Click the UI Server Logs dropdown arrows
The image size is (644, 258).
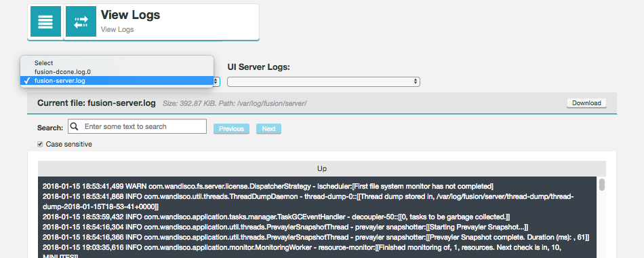coord(416,81)
